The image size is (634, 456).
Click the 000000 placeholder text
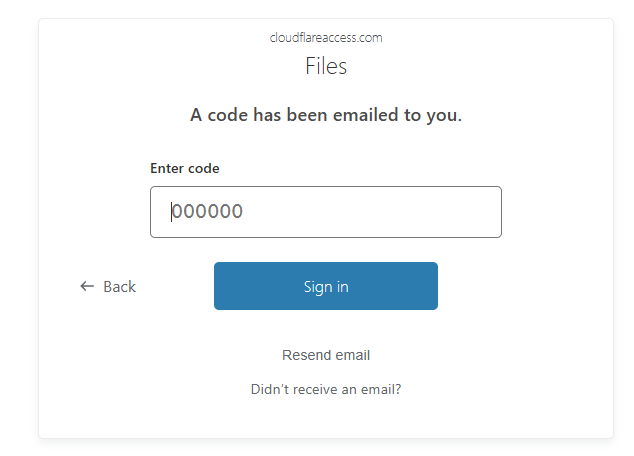[x=208, y=212]
